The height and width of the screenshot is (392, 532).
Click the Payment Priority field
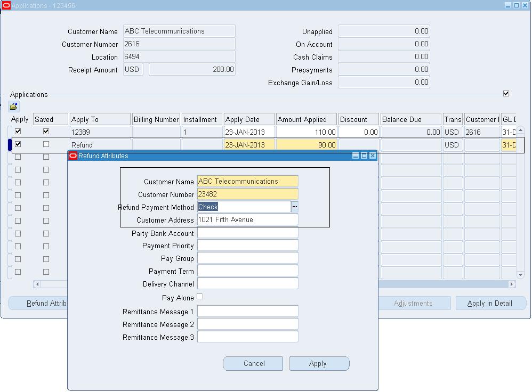click(x=247, y=245)
